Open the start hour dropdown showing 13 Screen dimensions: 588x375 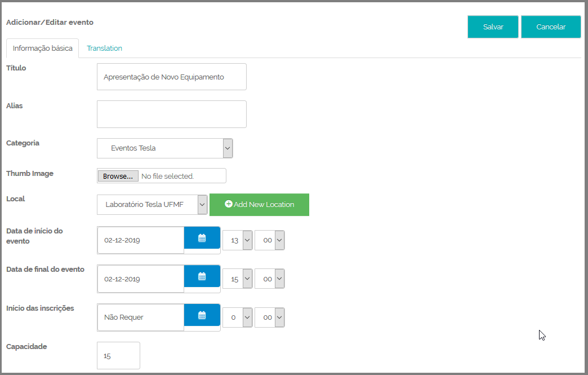(x=237, y=240)
